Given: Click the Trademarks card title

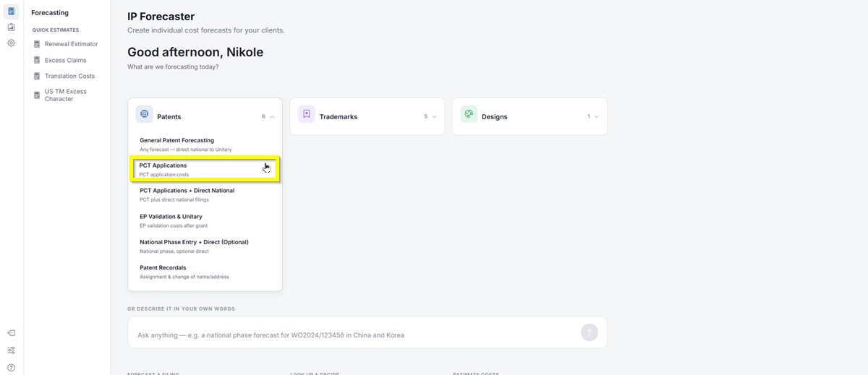Looking at the screenshot, I should click(x=339, y=116).
